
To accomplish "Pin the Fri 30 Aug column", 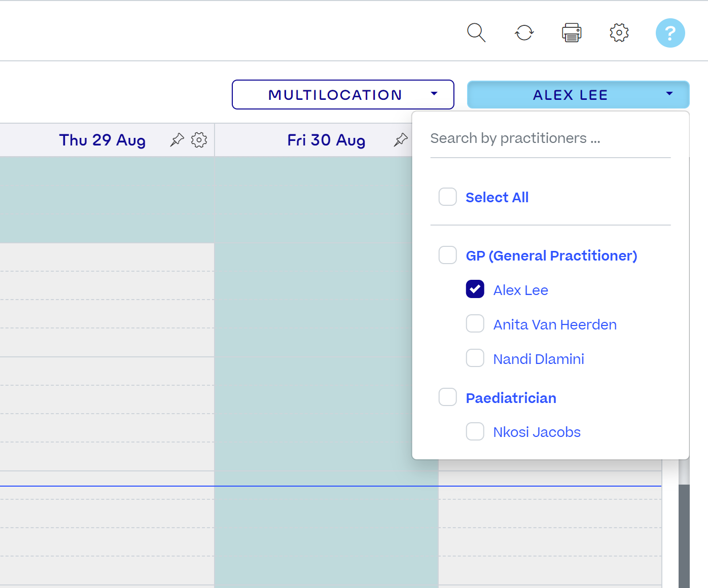I will (x=401, y=140).
